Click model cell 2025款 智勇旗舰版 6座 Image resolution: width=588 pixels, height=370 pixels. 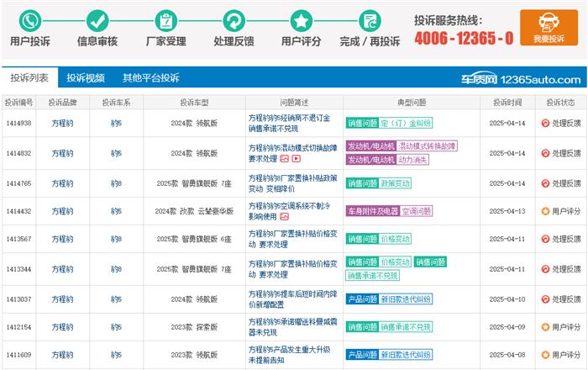pos(194,239)
